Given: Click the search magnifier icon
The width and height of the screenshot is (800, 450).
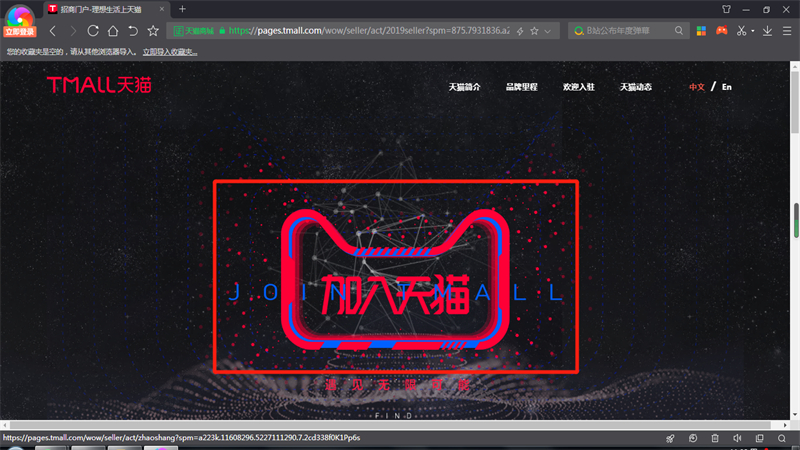Looking at the screenshot, I should (679, 31).
